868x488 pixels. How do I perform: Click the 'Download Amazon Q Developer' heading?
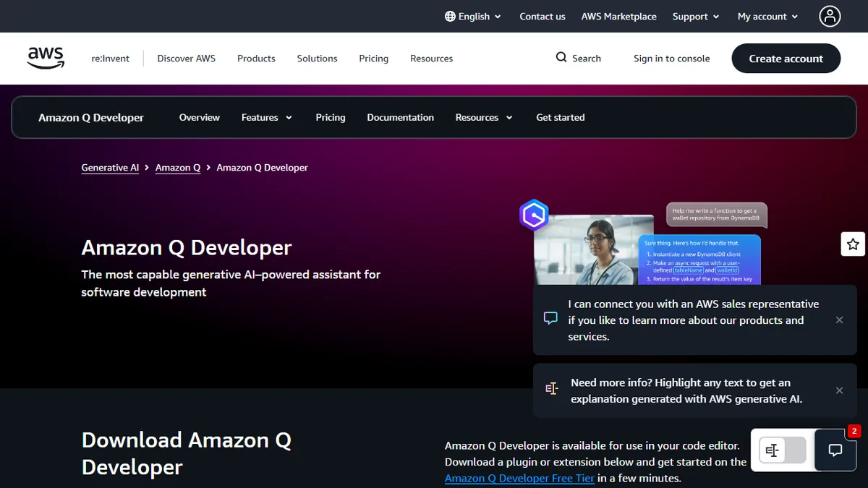coord(187,453)
